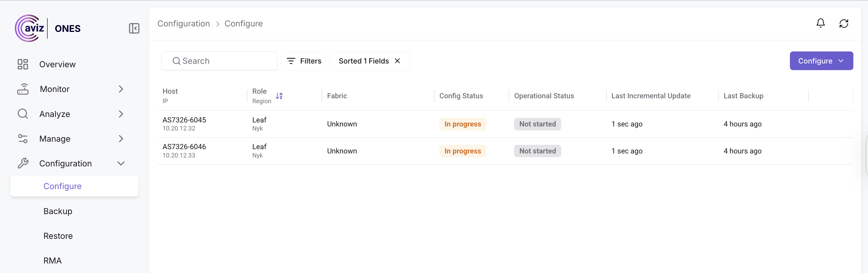Image resolution: width=868 pixels, height=273 pixels.
Task: Select the RMA submenu item
Action: click(x=53, y=261)
